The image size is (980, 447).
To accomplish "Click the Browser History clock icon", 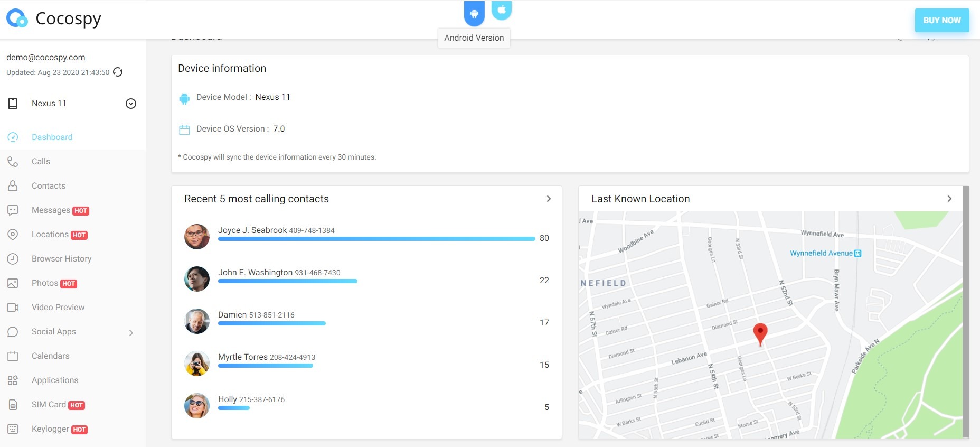I will pos(13,259).
